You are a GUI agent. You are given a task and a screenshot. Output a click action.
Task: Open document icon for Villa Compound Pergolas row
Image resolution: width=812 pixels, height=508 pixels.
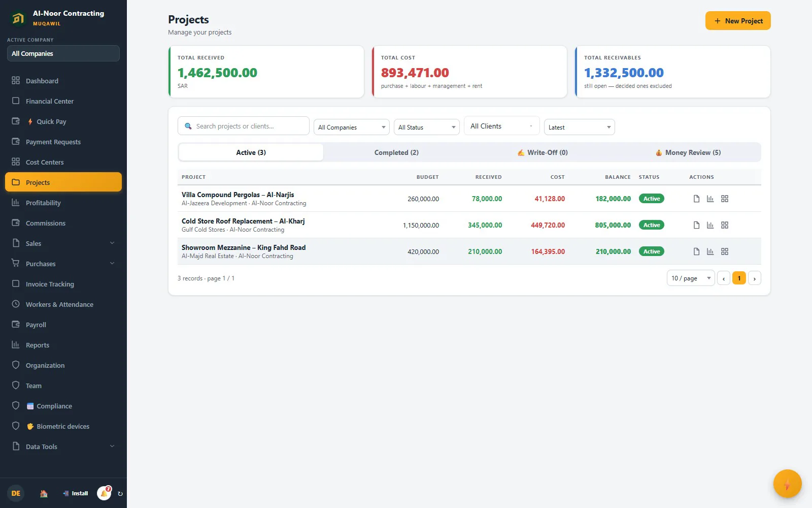696,199
